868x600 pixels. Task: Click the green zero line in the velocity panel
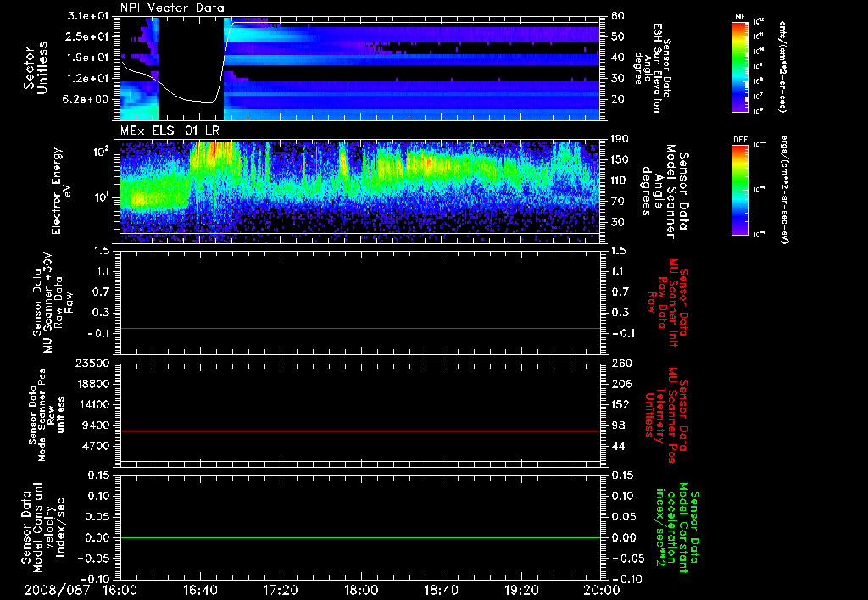(360, 537)
